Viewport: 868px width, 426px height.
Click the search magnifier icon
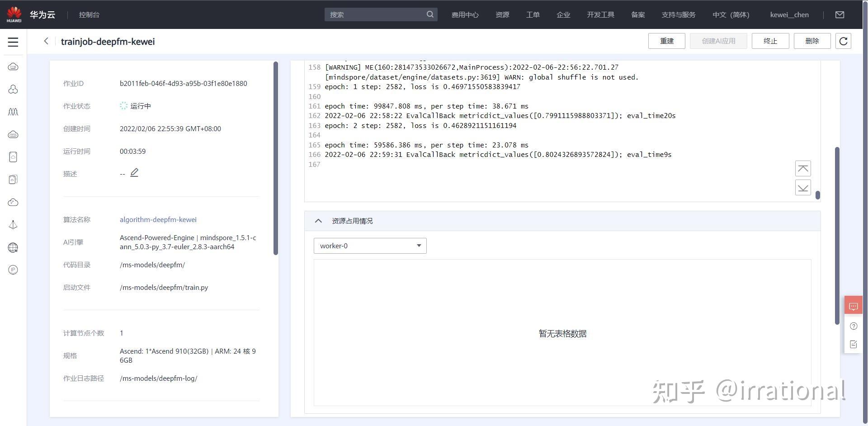[430, 14]
